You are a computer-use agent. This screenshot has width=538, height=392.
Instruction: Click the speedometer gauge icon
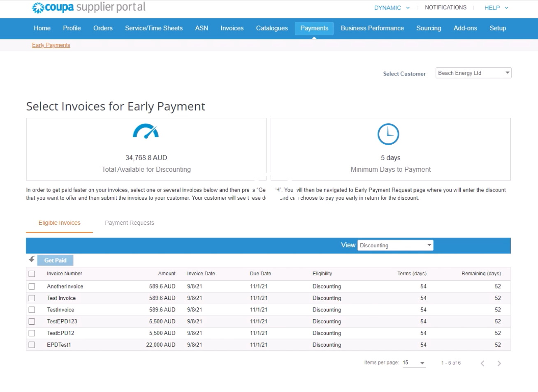click(146, 131)
